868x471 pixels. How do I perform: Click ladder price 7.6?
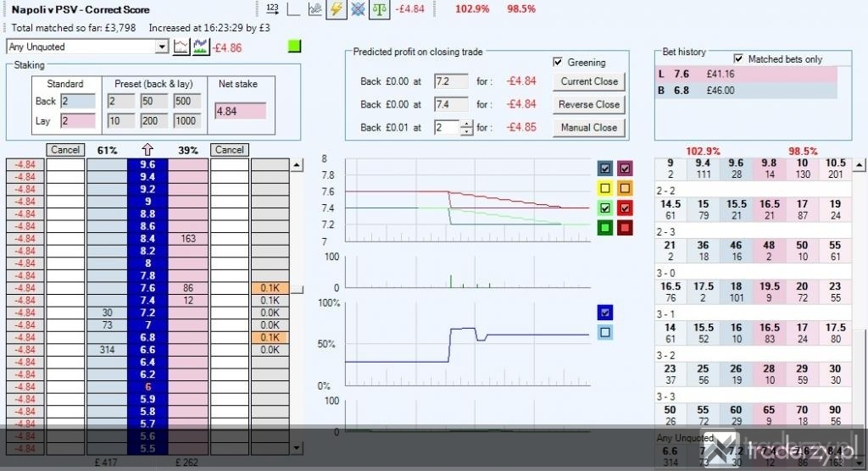147,288
